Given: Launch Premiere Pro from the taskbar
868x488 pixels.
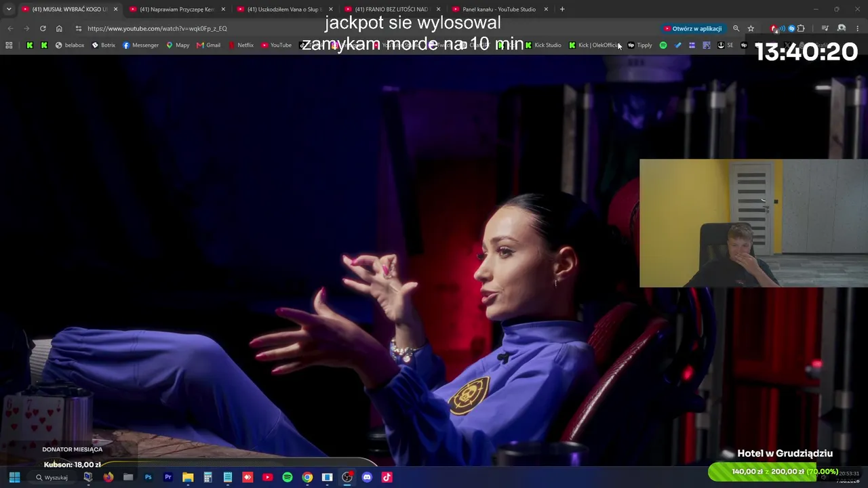Looking at the screenshot, I should click(168, 477).
